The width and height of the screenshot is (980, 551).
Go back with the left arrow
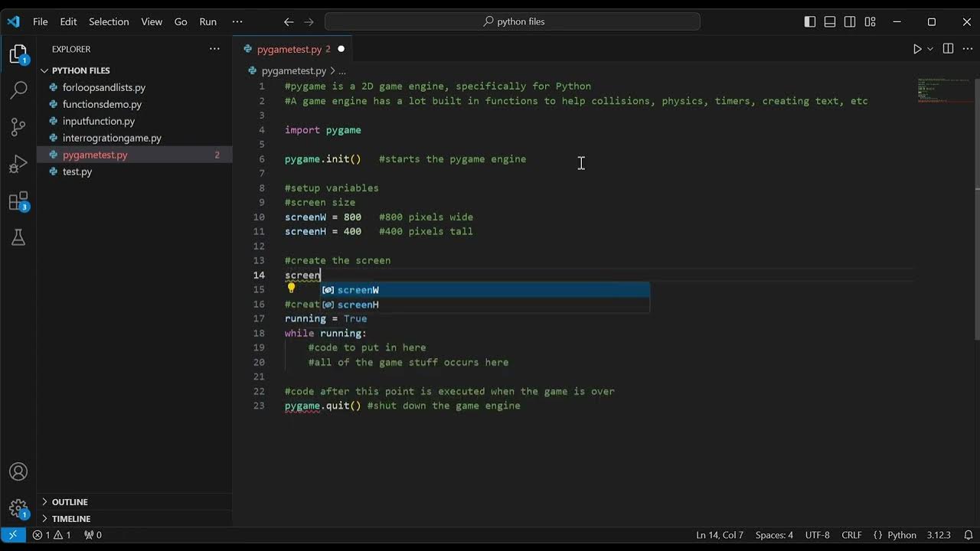pyautogui.click(x=289, y=21)
